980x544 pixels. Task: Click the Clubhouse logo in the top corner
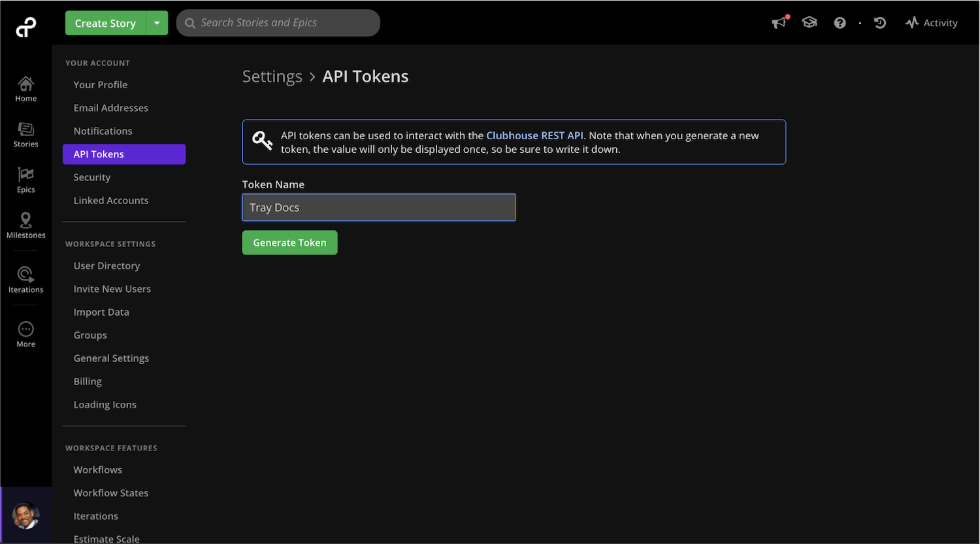click(25, 26)
